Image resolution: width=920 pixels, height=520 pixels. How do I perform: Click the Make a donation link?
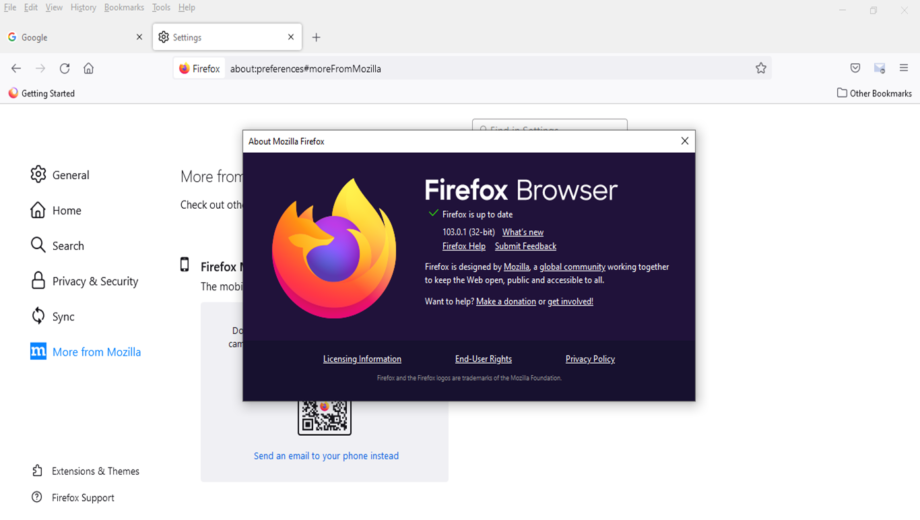(506, 302)
